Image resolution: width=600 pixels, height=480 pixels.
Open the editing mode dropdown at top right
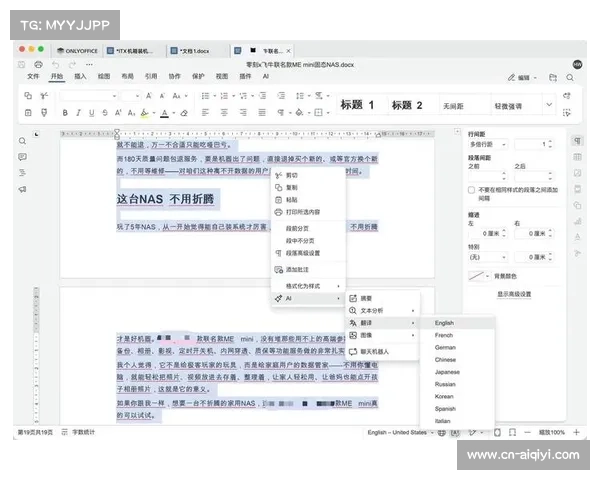click(x=522, y=78)
